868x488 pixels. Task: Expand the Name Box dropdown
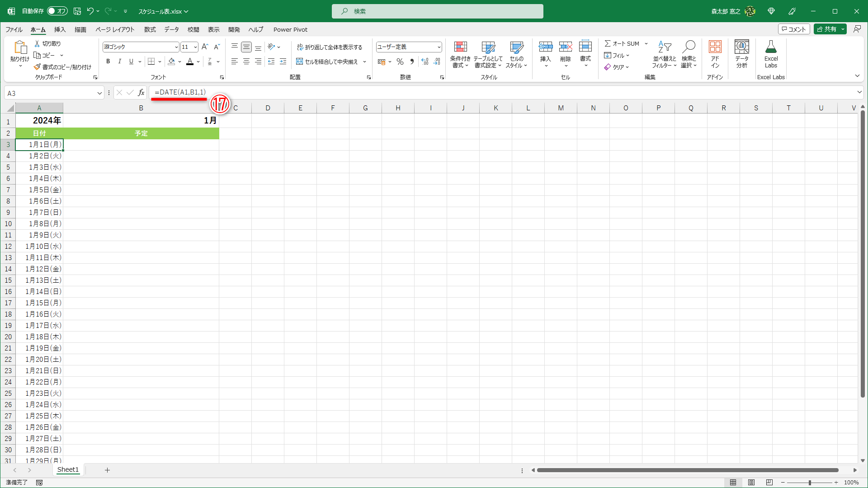click(x=99, y=93)
